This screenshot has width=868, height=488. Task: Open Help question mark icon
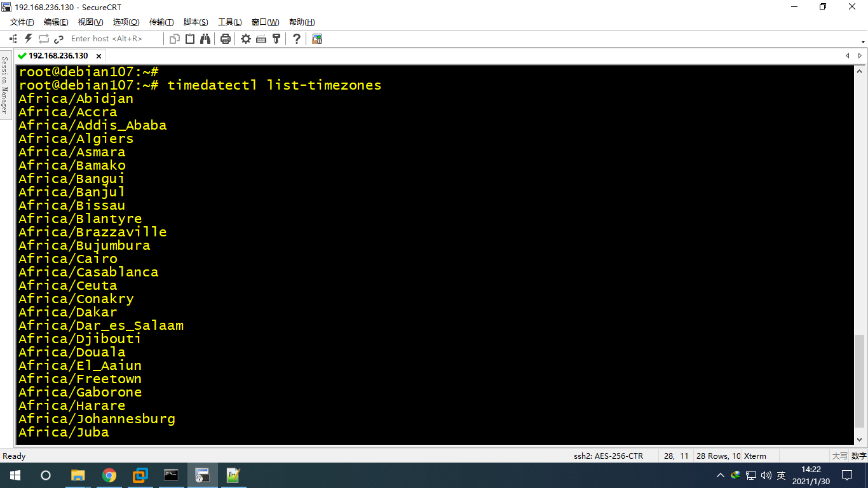click(297, 39)
